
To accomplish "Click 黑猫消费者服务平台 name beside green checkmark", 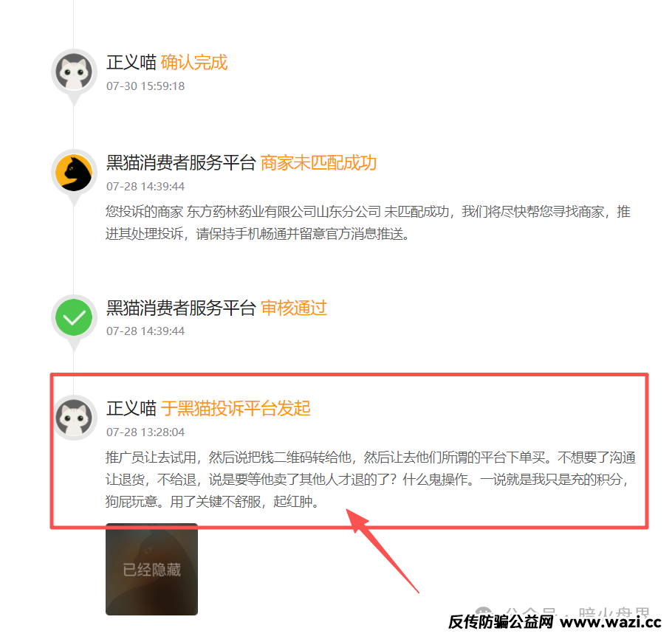I will point(181,308).
